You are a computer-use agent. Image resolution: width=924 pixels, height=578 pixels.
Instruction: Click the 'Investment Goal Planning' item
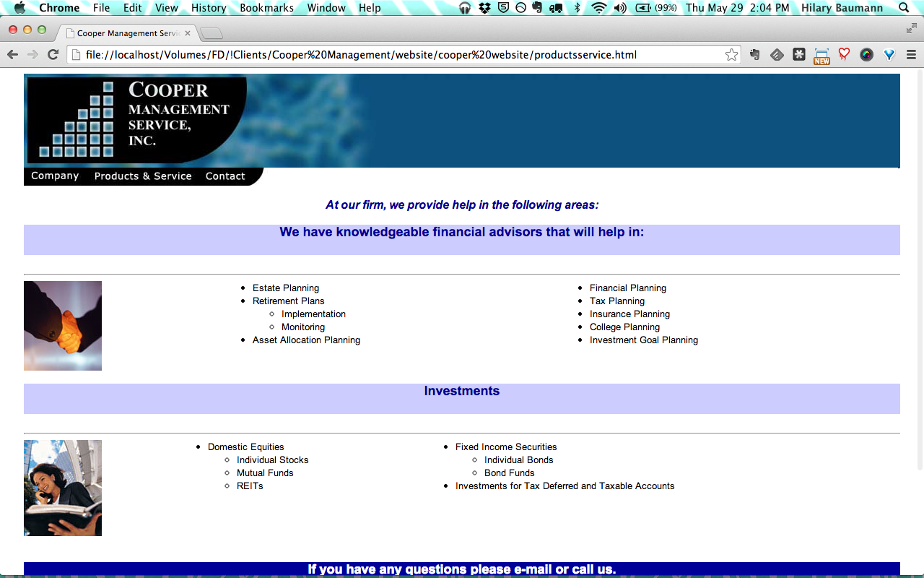point(644,340)
